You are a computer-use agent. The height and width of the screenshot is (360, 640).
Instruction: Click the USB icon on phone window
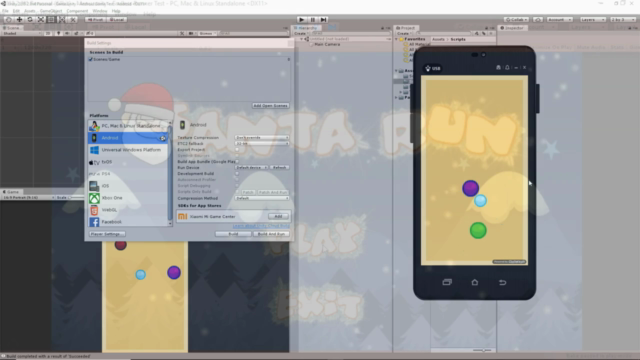coord(428,68)
